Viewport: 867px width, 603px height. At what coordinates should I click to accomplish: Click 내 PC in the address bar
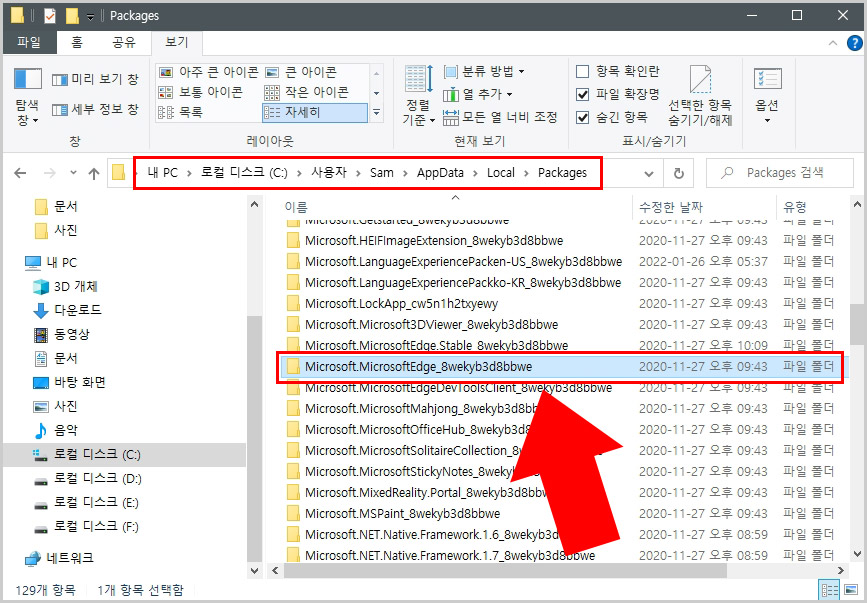click(x=163, y=173)
